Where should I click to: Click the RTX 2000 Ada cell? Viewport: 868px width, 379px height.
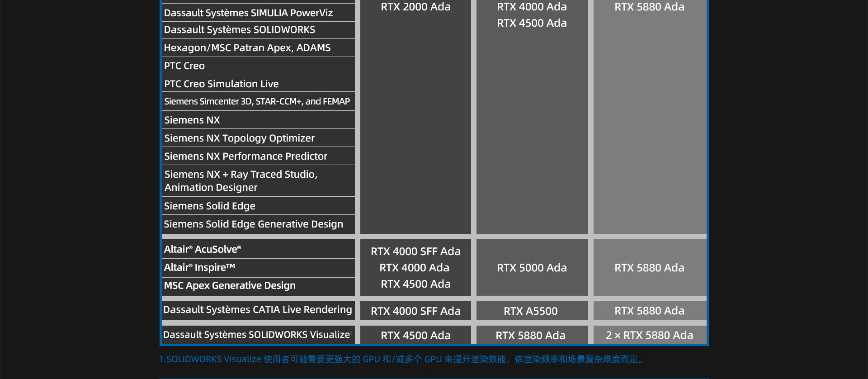(415, 7)
